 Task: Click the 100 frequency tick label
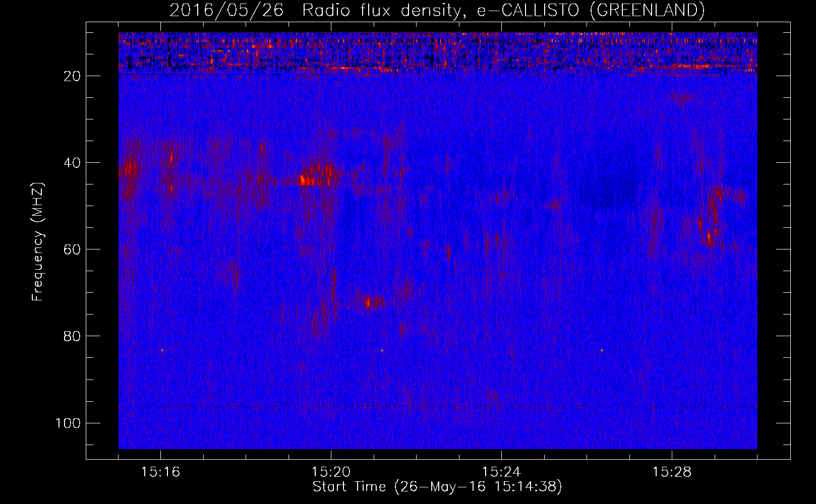tap(68, 423)
